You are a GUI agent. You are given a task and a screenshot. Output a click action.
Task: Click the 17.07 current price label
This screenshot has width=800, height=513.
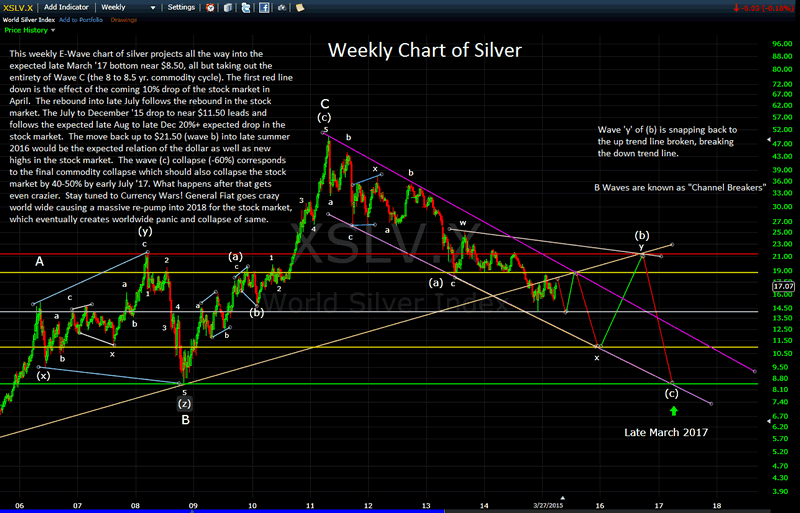tap(783, 286)
